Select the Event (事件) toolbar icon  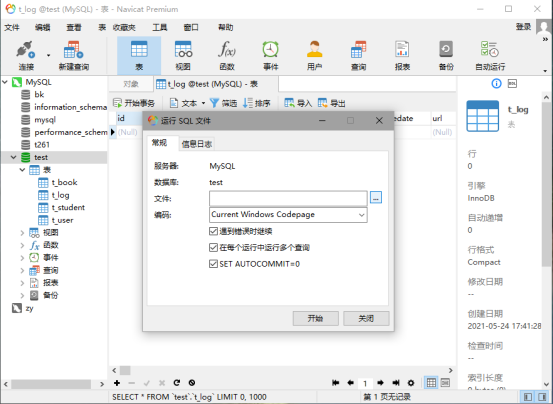point(271,56)
